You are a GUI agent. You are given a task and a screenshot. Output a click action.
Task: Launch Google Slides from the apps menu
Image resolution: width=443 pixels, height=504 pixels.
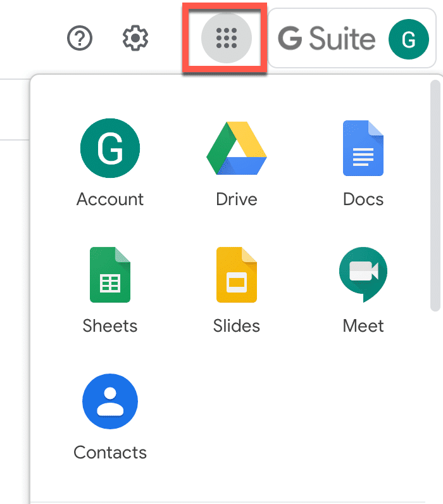point(237,275)
